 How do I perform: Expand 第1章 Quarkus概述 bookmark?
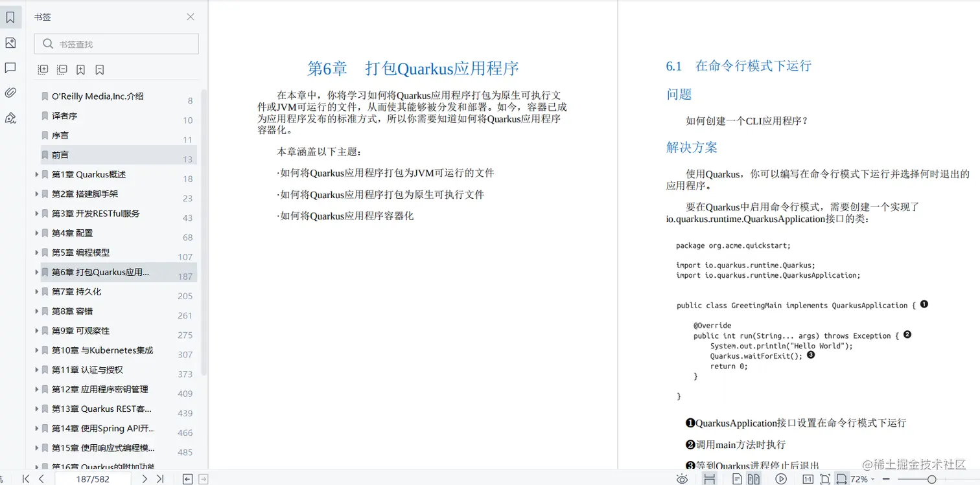tap(37, 174)
